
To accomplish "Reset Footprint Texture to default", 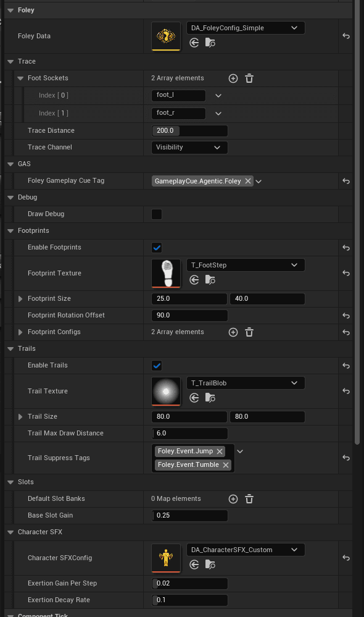I will [x=346, y=273].
